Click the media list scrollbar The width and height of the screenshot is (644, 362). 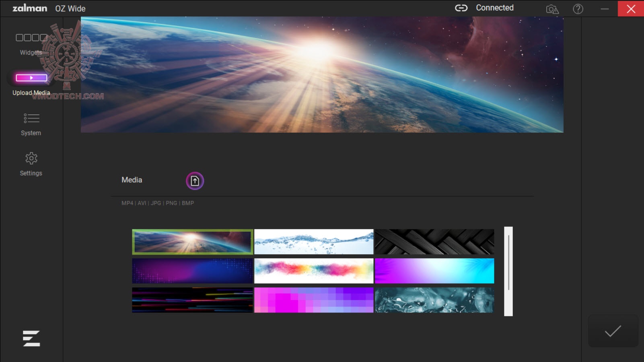[508, 271]
